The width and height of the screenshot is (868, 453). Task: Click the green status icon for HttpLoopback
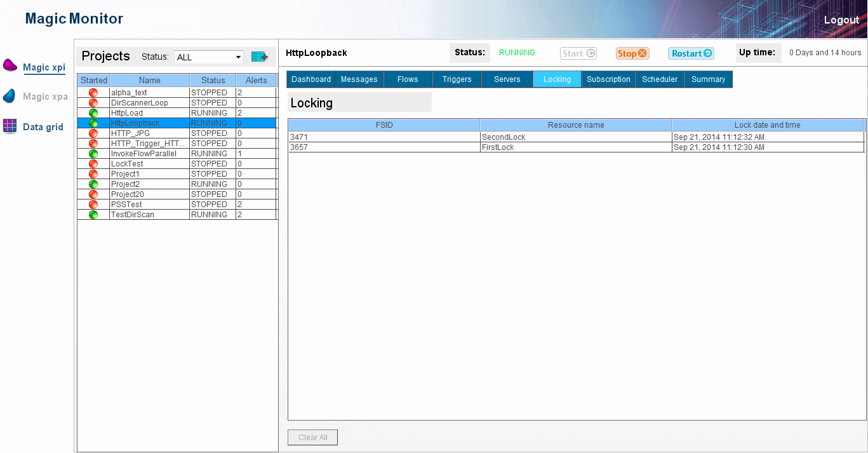93,123
